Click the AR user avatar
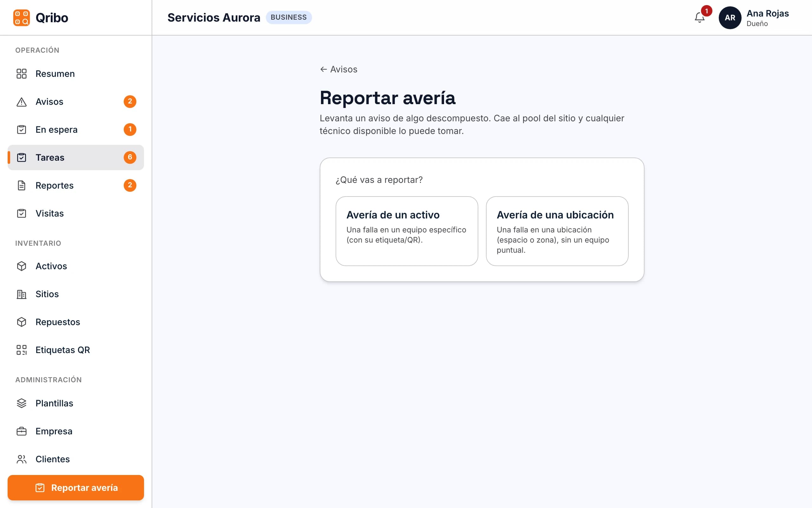Image resolution: width=812 pixels, height=508 pixels. pos(730,18)
